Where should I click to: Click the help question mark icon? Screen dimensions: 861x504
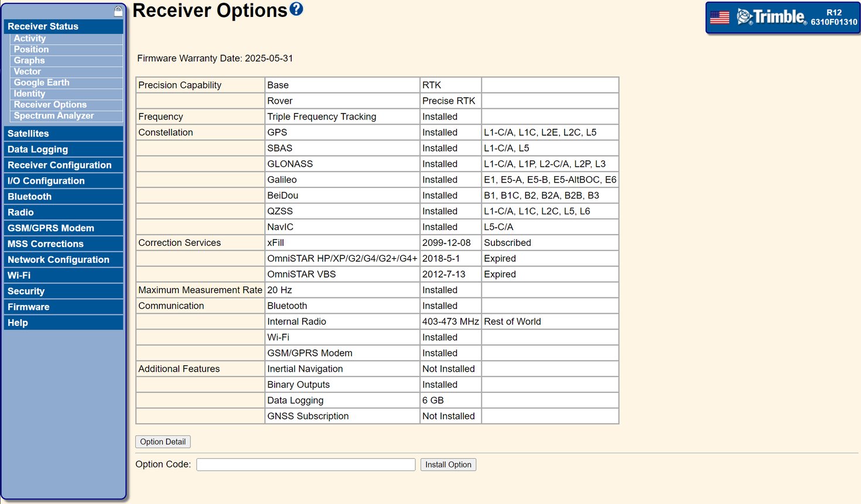point(296,9)
